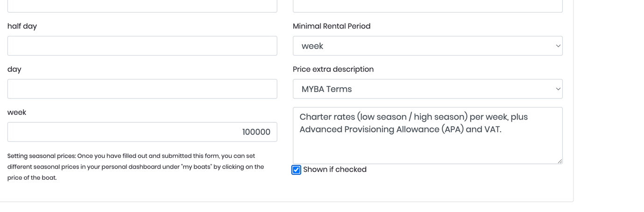Click the "Shown if checked" label text
The height and width of the screenshot is (212, 644).
click(x=334, y=170)
